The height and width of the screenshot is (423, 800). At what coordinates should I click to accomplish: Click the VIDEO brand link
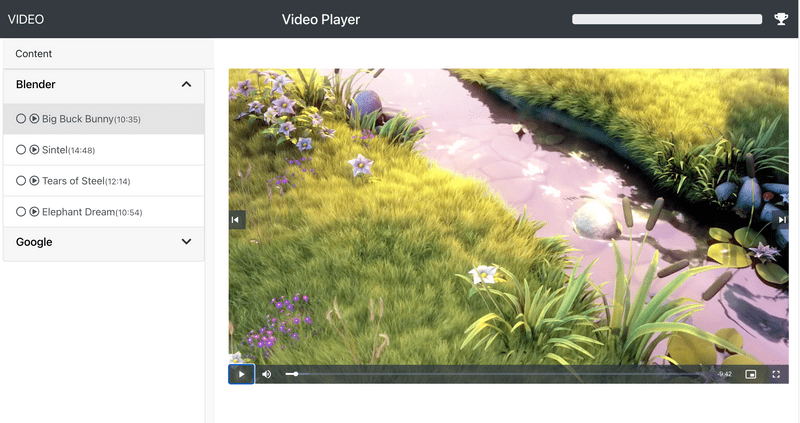coord(26,19)
